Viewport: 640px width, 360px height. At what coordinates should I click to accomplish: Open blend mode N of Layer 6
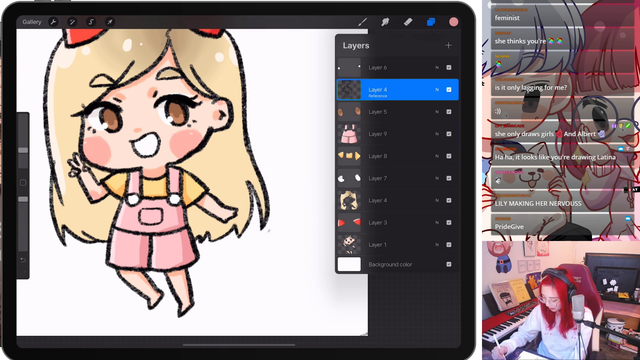(437, 67)
